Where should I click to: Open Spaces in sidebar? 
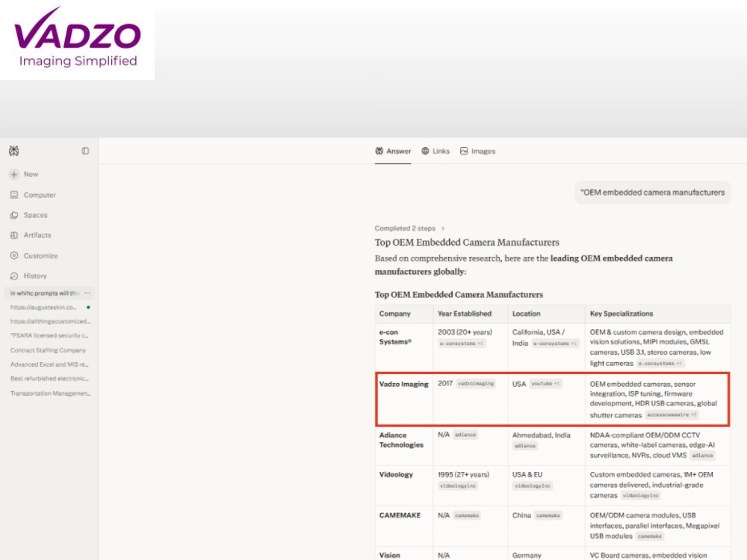pyautogui.click(x=28, y=215)
